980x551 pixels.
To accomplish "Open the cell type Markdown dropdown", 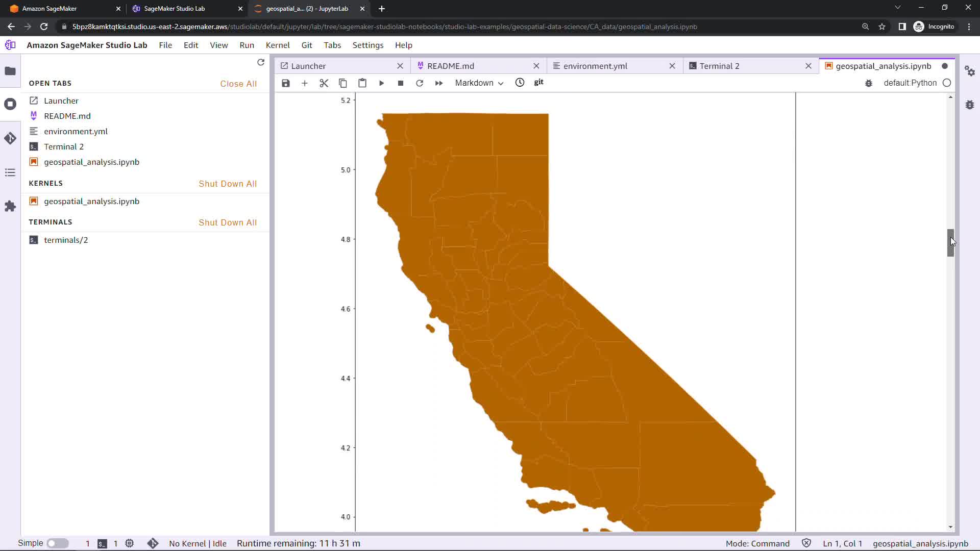I will pos(479,83).
